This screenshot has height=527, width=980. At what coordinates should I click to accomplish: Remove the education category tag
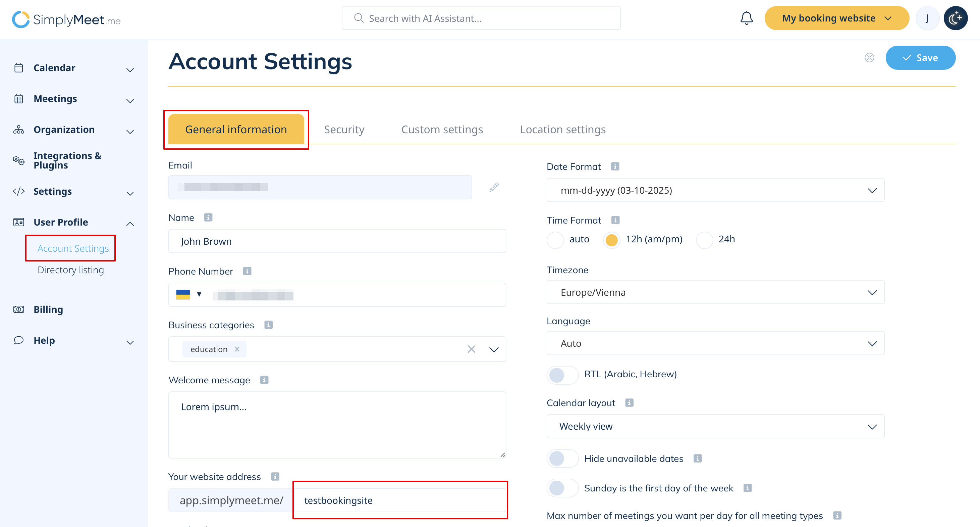point(237,349)
